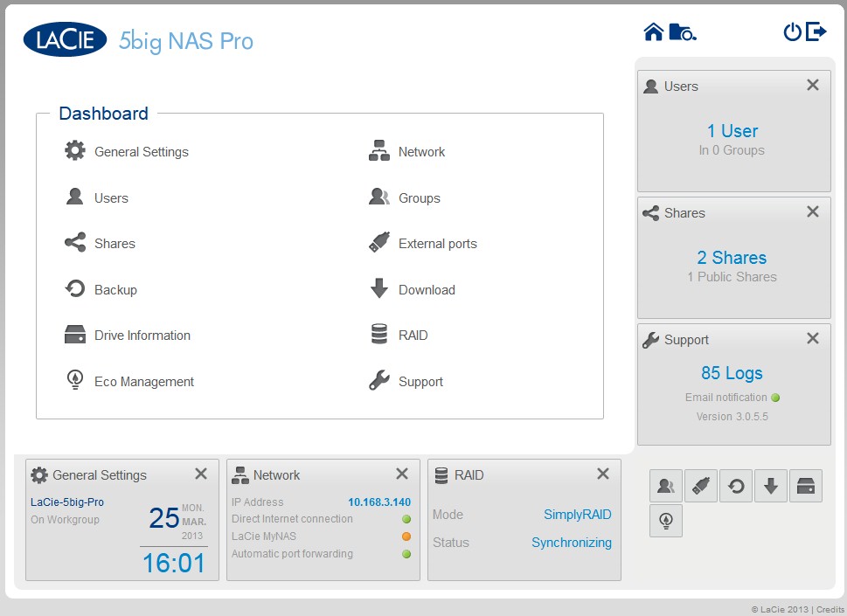Open External ports via the USB shortcut icon
Viewport: 847px width, 616px height.
pyautogui.click(x=700, y=485)
